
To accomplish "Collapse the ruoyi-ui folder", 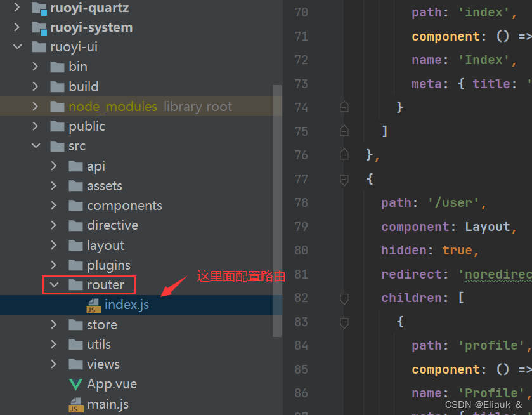I will tap(17, 46).
